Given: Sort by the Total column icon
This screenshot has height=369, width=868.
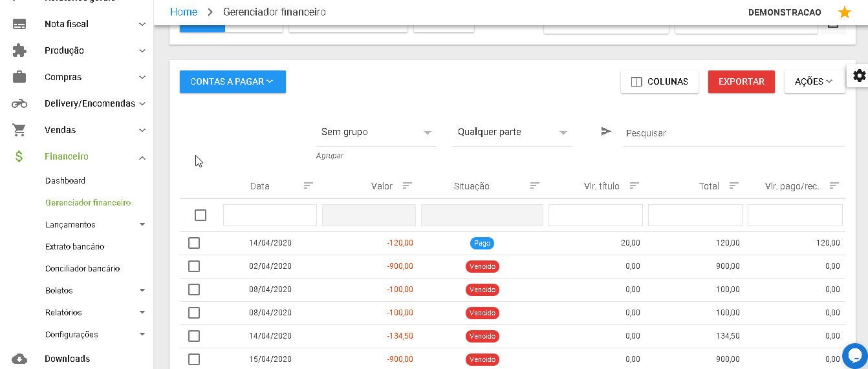Looking at the screenshot, I should tap(734, 185).
